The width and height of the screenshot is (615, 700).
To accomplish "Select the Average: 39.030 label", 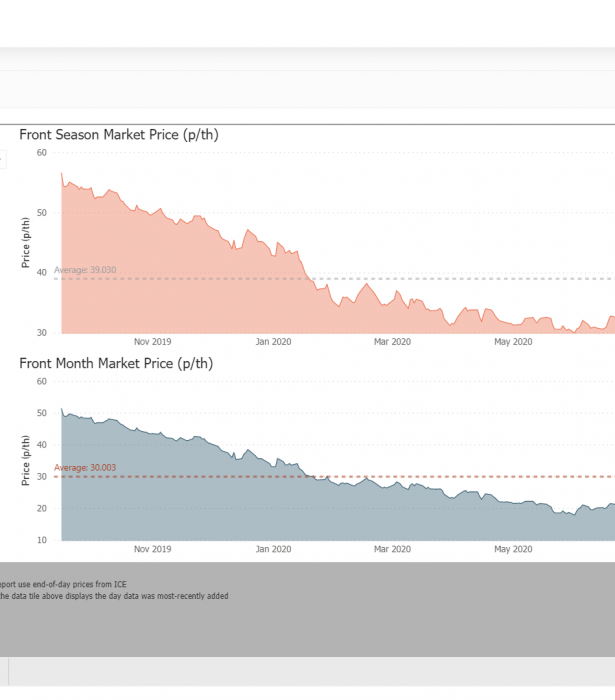I will [85, 270].
